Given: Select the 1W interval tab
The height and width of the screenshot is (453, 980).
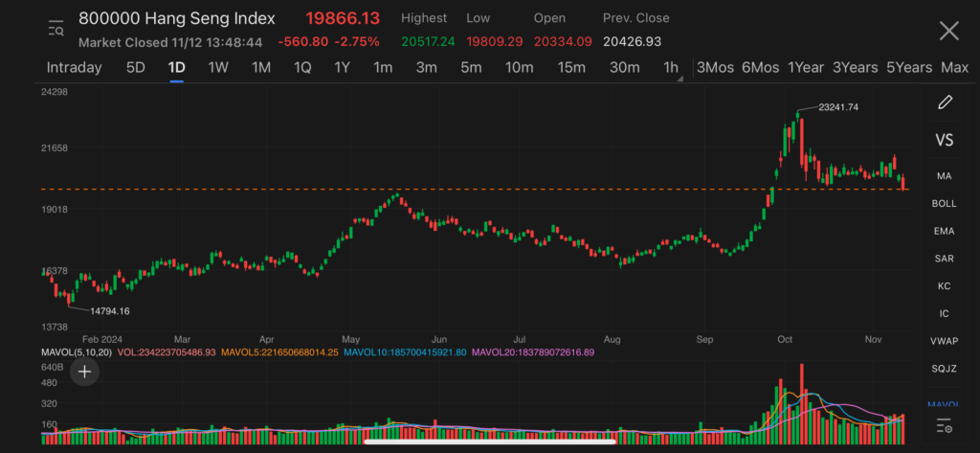Looking at the screenshot, I should 218,68.
